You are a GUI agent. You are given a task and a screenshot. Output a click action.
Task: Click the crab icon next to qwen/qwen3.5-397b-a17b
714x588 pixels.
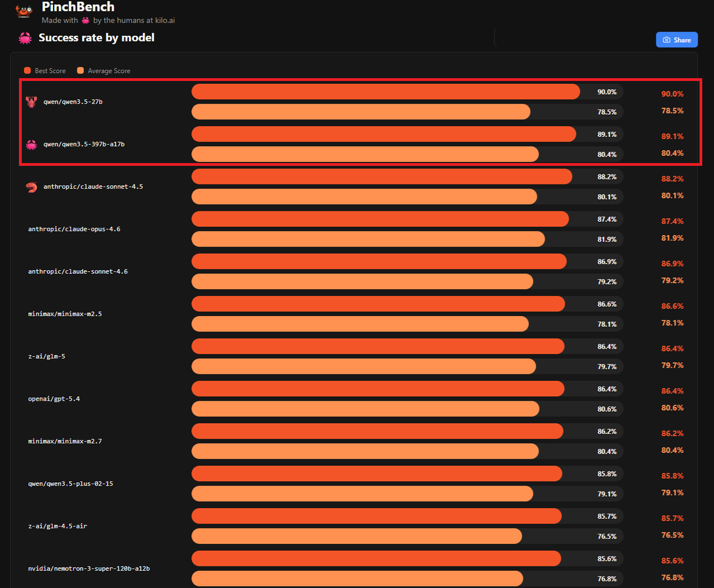click(x=31, y=144)
